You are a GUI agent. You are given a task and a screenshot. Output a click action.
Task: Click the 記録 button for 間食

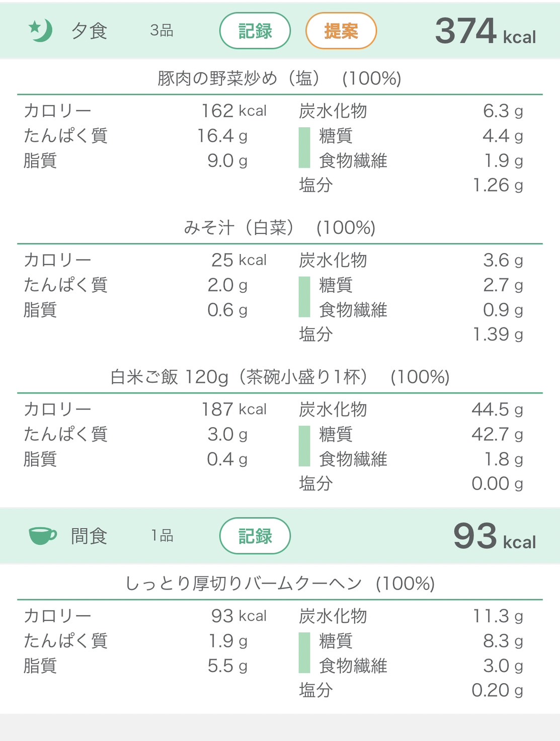(255, 536)
